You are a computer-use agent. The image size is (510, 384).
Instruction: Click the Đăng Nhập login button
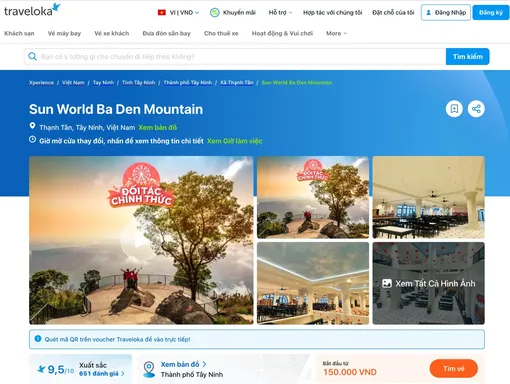coord(446,13)
